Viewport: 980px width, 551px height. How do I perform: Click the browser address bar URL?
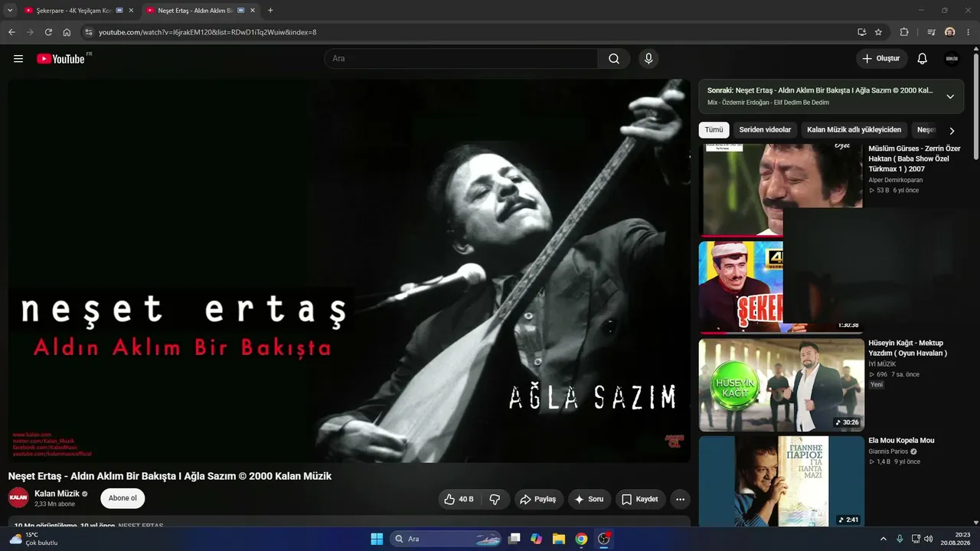tap(207, 32)
